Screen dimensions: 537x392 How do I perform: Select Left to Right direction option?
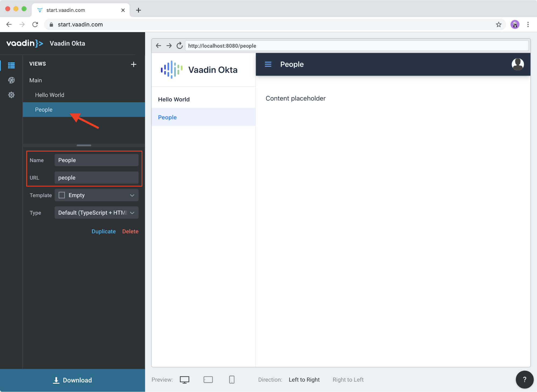(x=304, y=379)
